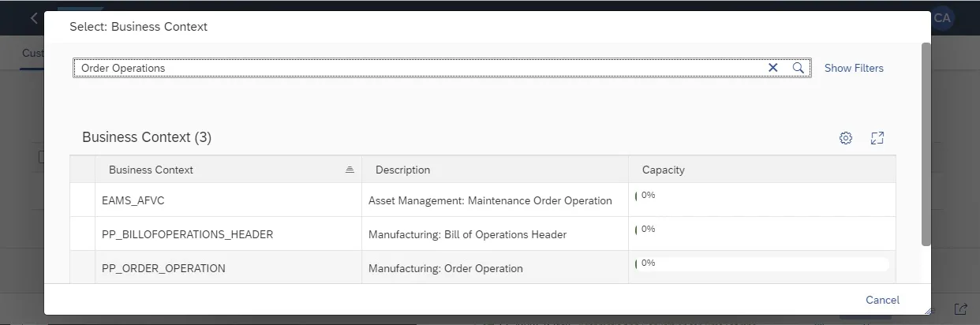
Task: Click the PP_ORDER_OPERATION capacity progress bar
Action: pos(762,263)
